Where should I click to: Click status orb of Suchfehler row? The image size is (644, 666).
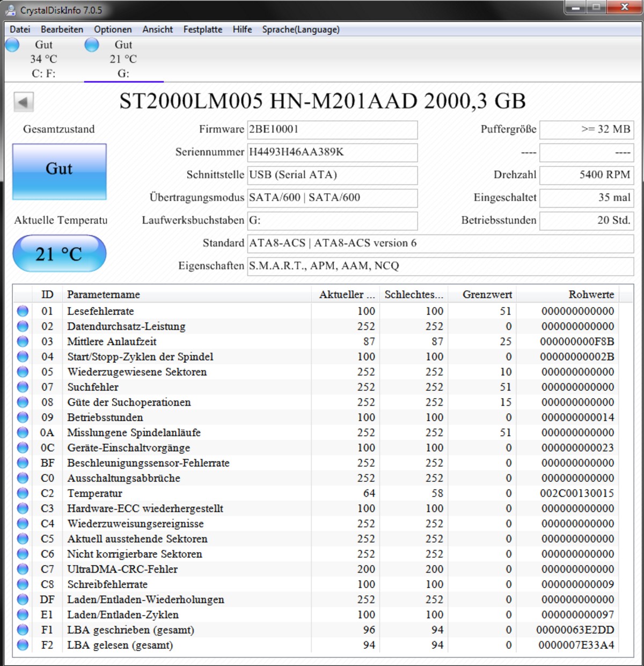click(23, 387)
